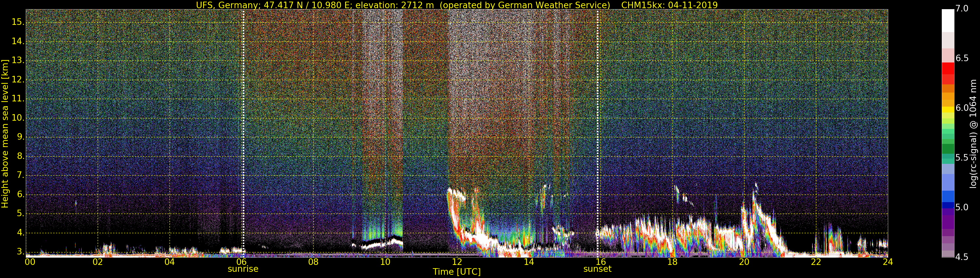Click the '24' time axis tick label
The width and height of the screenshot is (980, 278).
888,262
